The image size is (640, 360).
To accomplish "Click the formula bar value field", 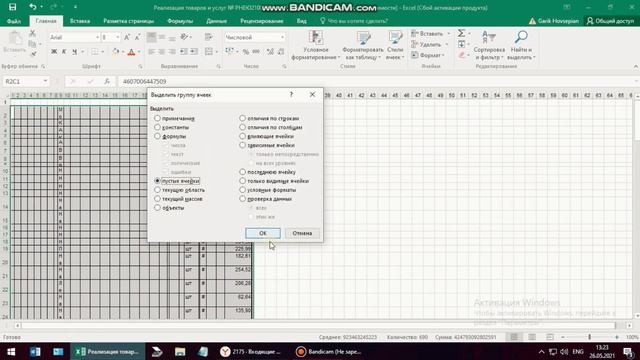I will pyautogui.click(x=376, y=81).
